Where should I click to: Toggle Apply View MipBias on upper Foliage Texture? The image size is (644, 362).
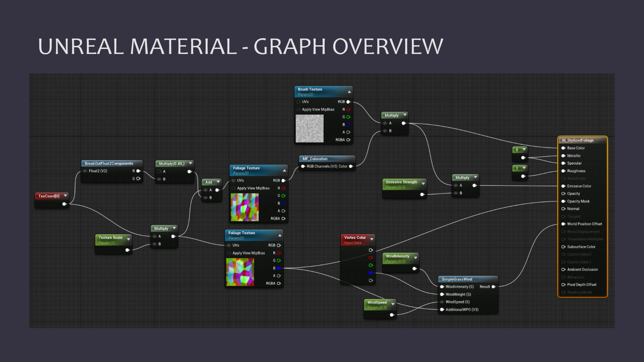(233, 188)
